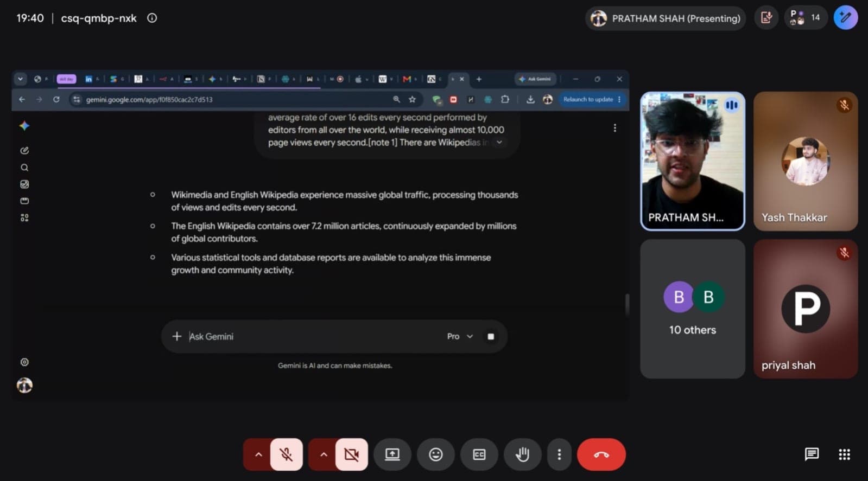
Task: Open the people panel showing 14 participants
Action: 806,18
